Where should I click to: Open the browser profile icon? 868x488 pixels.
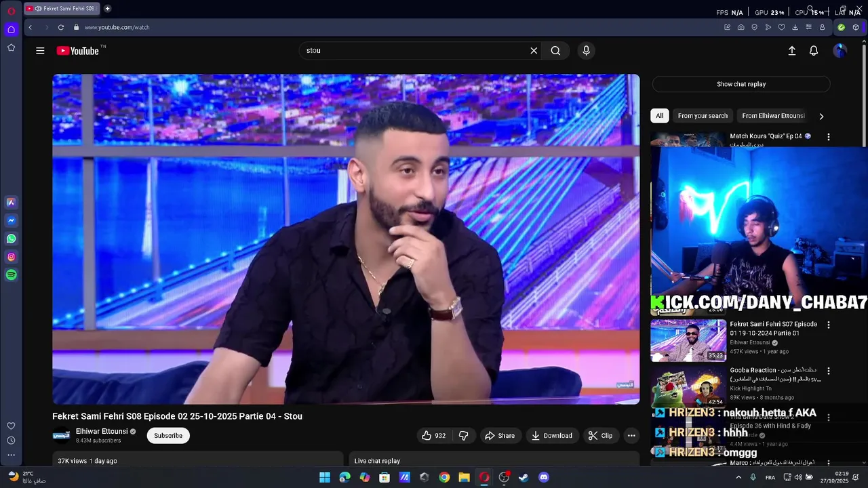[822, 27]
